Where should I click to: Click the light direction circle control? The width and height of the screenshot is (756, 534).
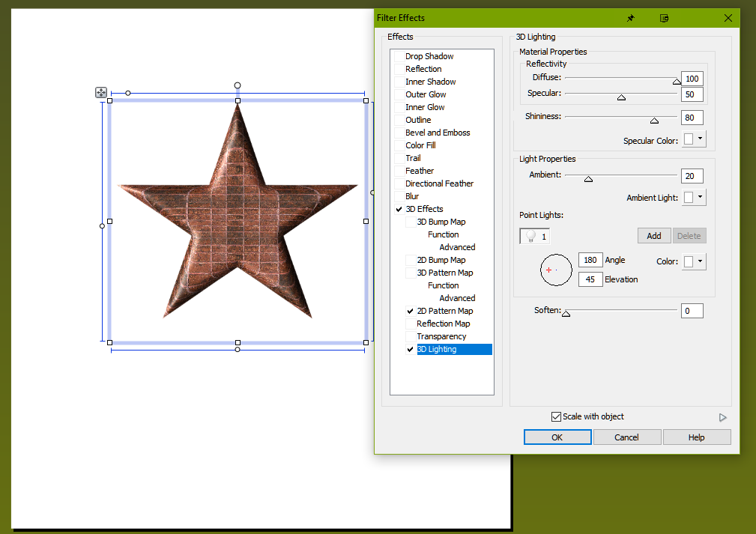click(556, 270)
